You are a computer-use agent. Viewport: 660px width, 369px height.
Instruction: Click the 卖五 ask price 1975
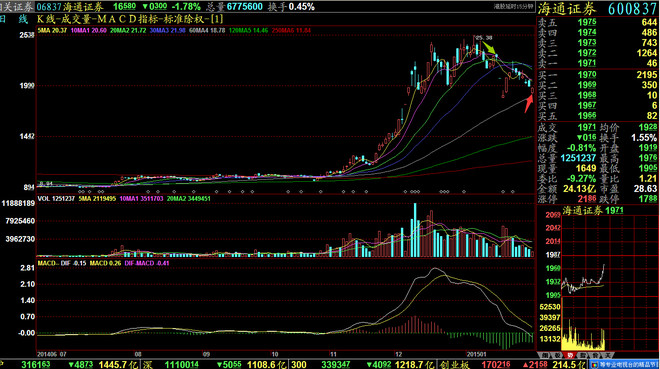(587, 22)
